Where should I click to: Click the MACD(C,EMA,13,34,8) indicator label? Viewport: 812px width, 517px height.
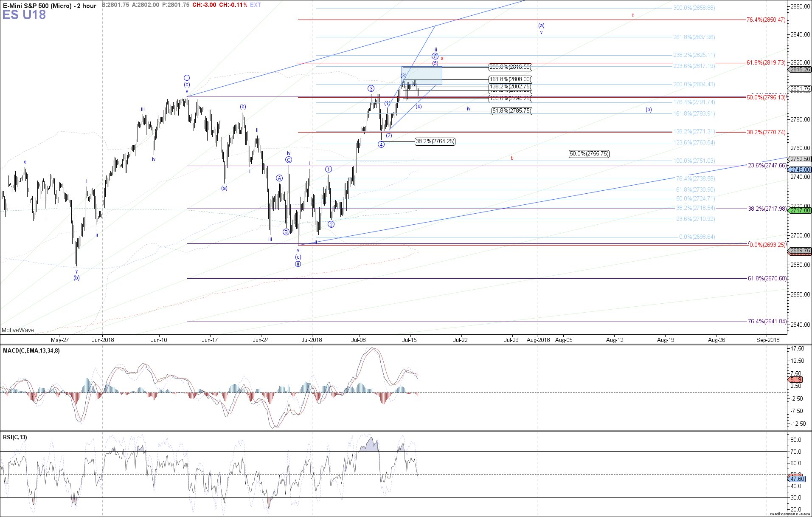[x=31, y=351]
